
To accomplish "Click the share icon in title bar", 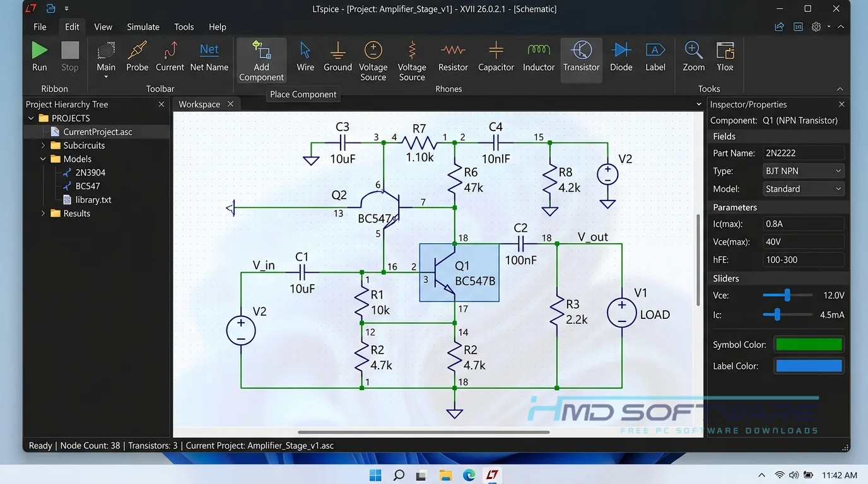I will [x=780, y=26].
